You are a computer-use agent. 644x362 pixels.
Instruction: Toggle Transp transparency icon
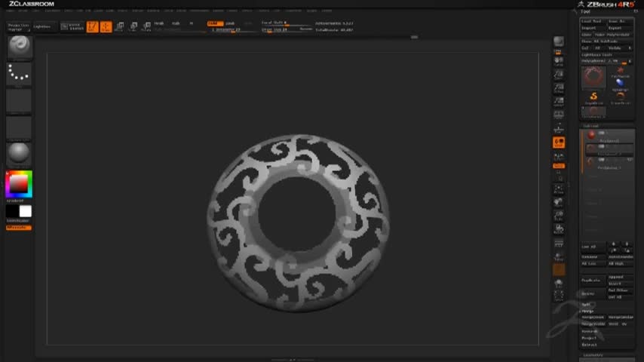pyautogui.click(x=559, y=257)
